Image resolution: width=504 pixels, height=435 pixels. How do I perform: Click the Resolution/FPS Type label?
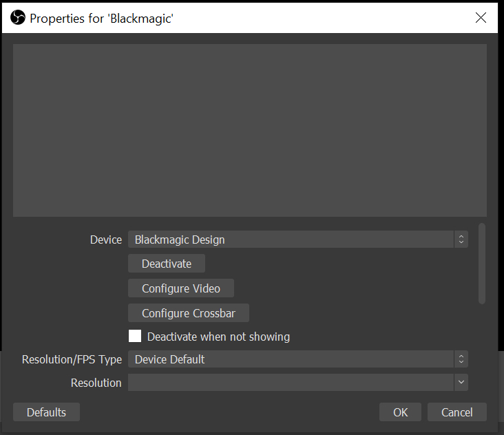[x=72, y=359]
